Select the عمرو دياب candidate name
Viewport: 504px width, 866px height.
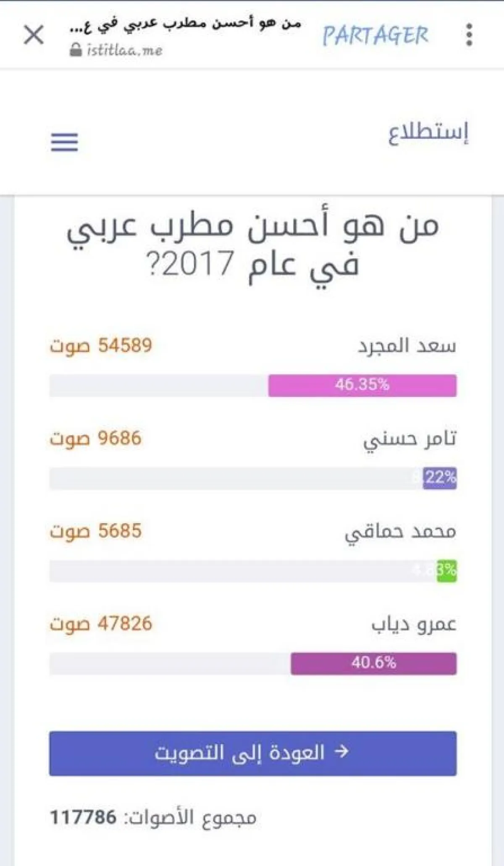(414, 625)
